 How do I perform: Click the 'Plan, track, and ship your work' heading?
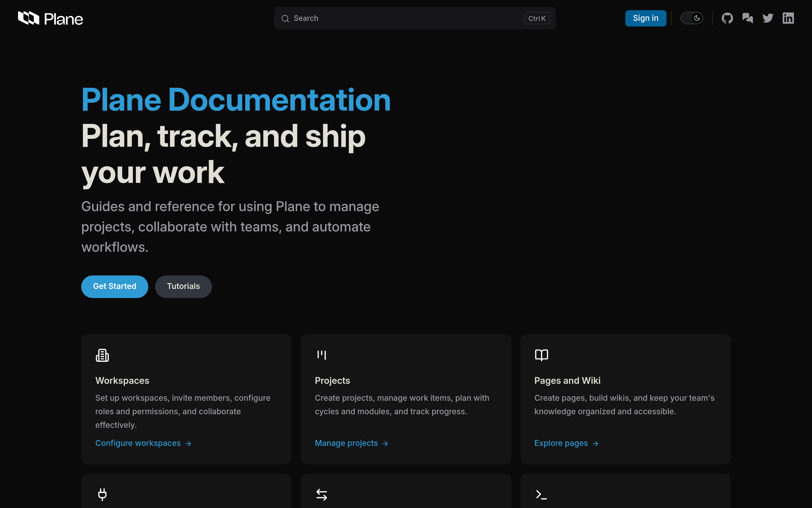[x=224, y=154]
